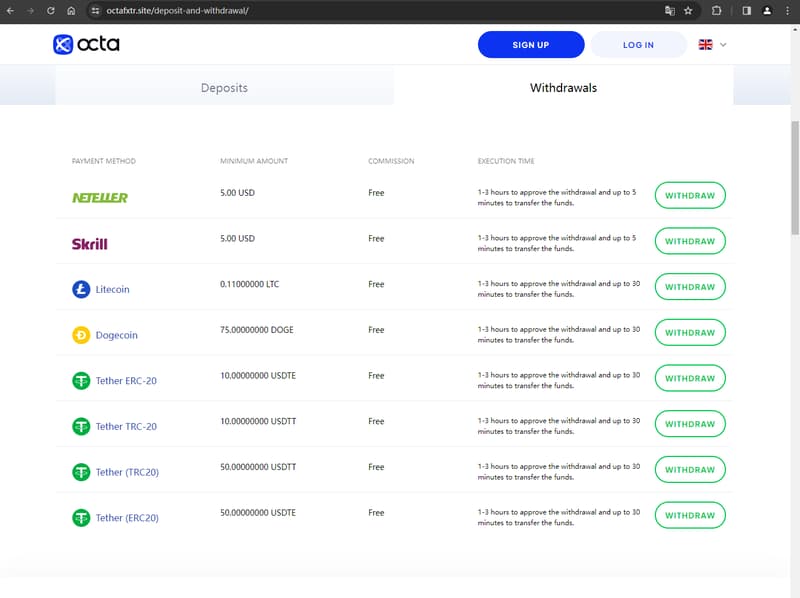The image size is (800, 598).
Task: Click the Tether TRC-20 coin icon
Action: point(81,427)
